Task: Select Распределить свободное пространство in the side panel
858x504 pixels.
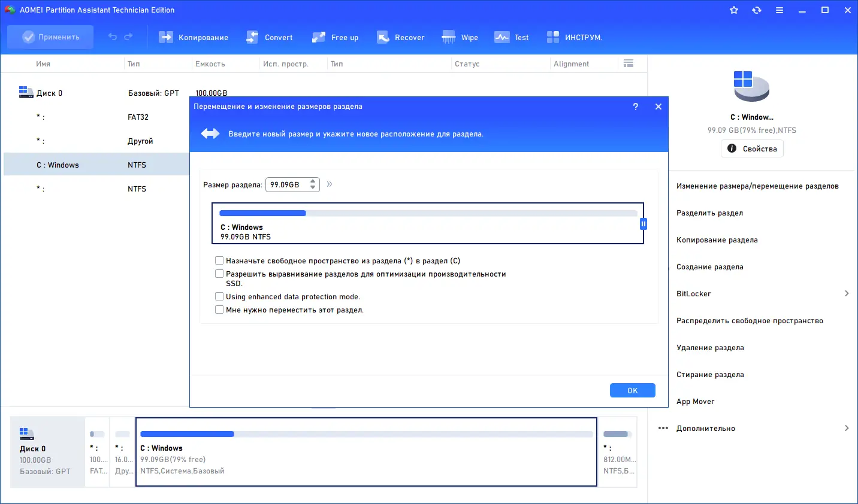Action: coord(750,321)
